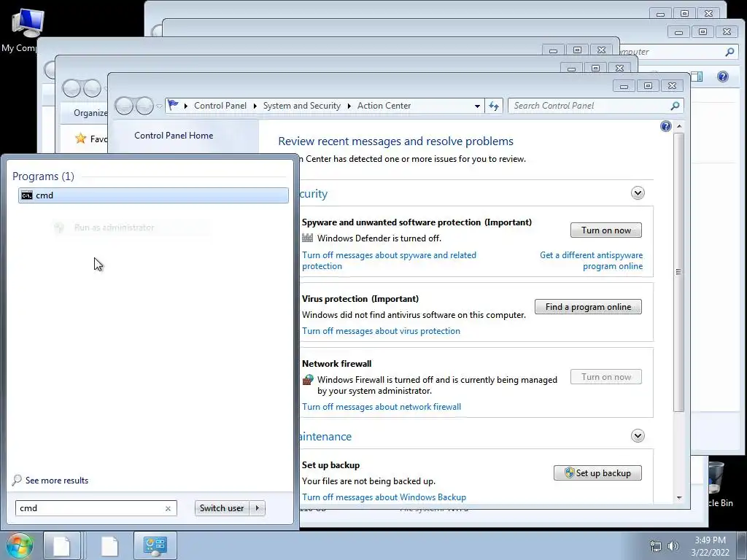Viewport: 747px width, 560px height.
Task: Open the address bar history dropdown
Action: 477,106
